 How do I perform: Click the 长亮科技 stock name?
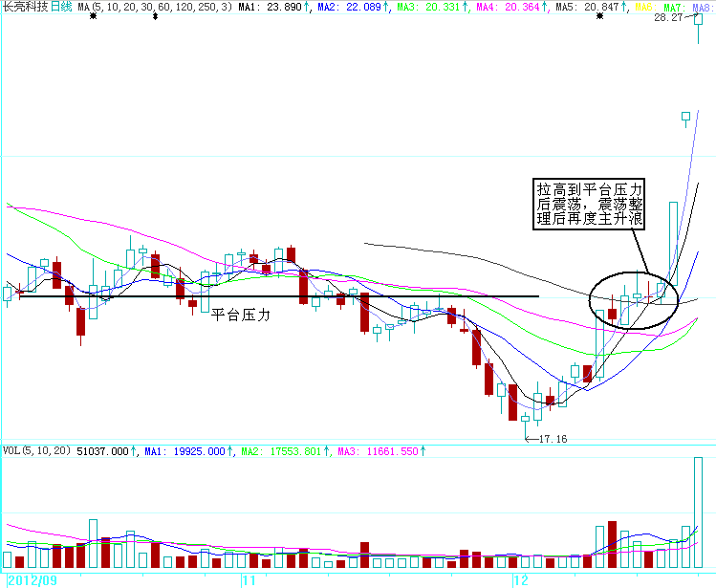(x=25, y=7)
